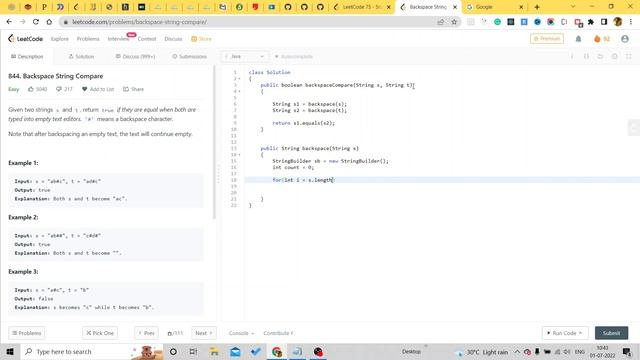
Task: Open the Submissions tab
Action: pos(189,56)
